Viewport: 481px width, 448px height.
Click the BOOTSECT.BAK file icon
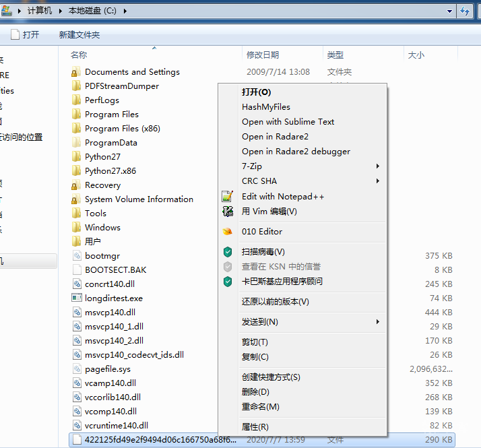point(77,269)
